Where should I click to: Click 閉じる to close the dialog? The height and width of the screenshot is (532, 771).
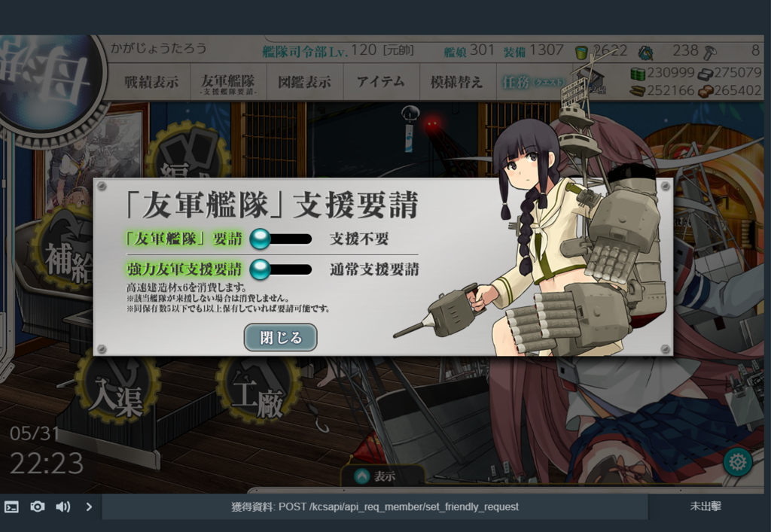(x=280, y=337)
